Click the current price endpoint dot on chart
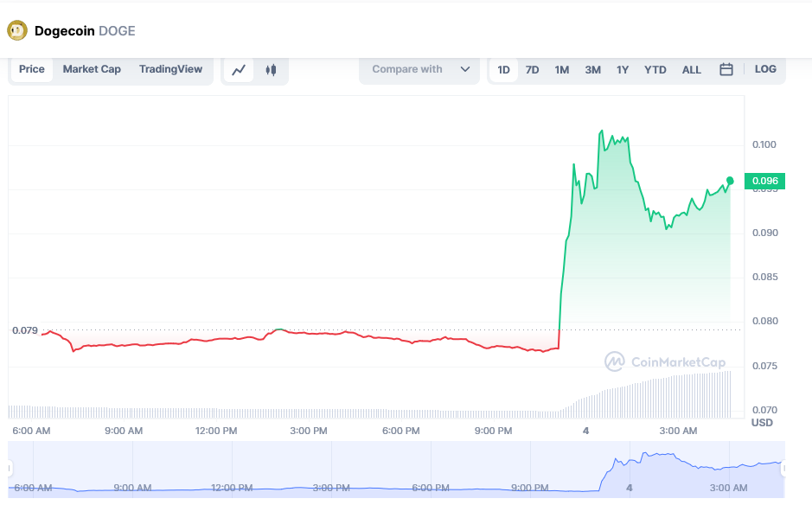 pos(730,181)
